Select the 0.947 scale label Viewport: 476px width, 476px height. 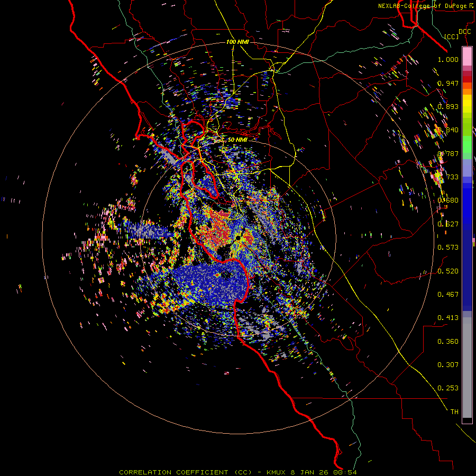click(x=448, y=83)
